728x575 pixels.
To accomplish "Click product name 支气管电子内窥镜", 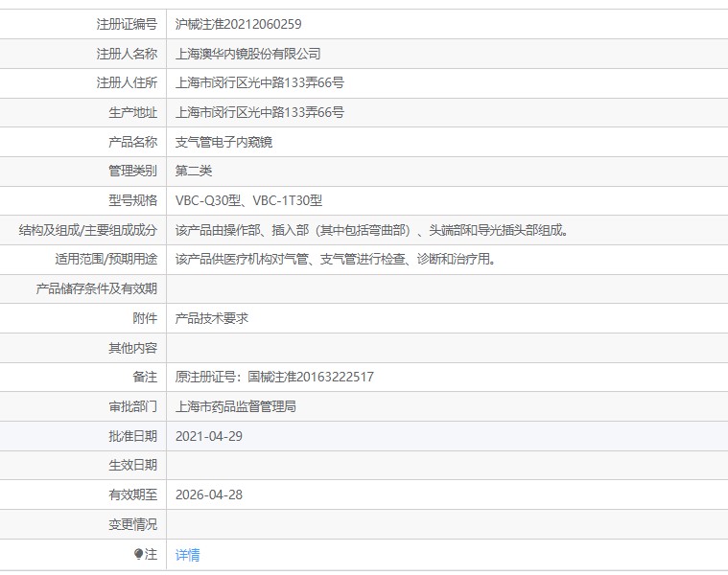I will point(223,142).
